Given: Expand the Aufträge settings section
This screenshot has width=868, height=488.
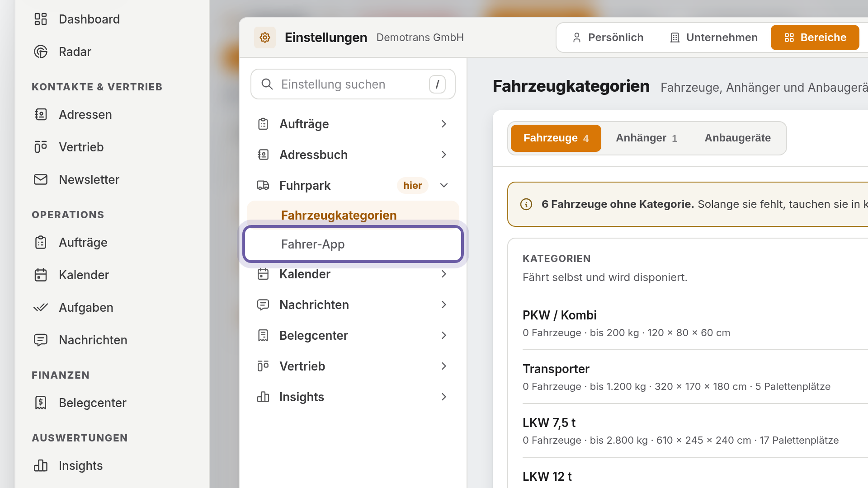Looking at the screenshot, I should [x=353, y=124].
